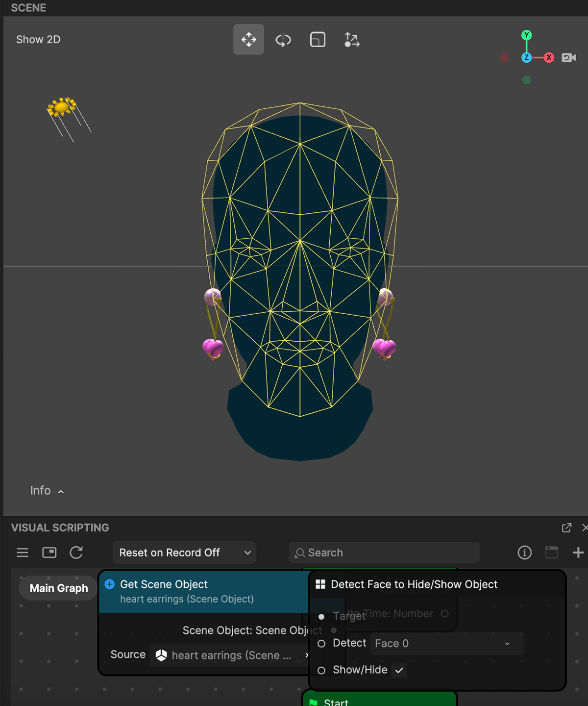Click the Search field in Visual Scripting

click(x=384, y=553)
